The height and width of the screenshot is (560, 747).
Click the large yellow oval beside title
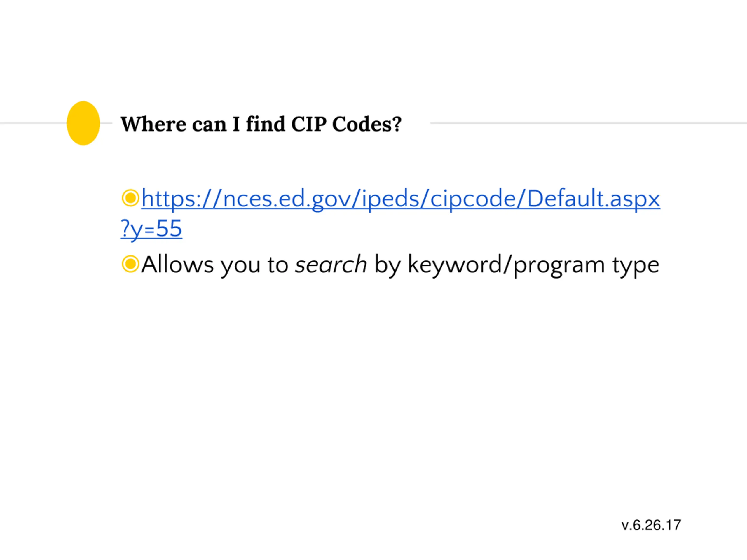coord(83,123)
